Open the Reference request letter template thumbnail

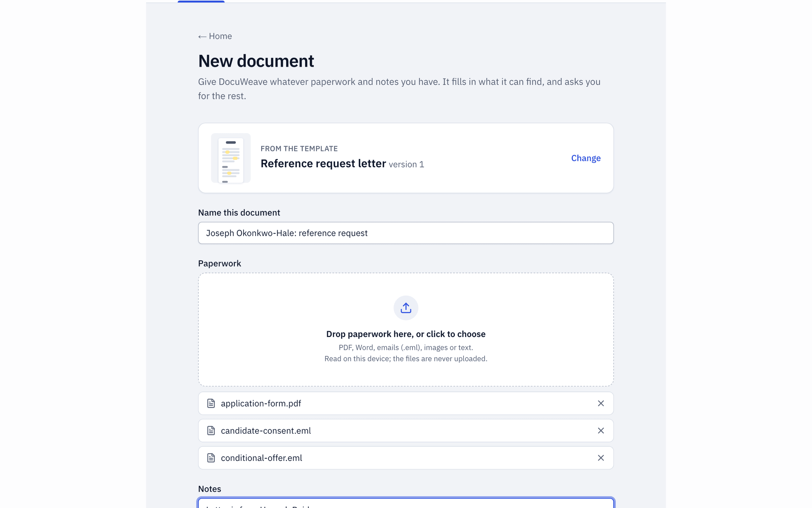tap(231, 158)
